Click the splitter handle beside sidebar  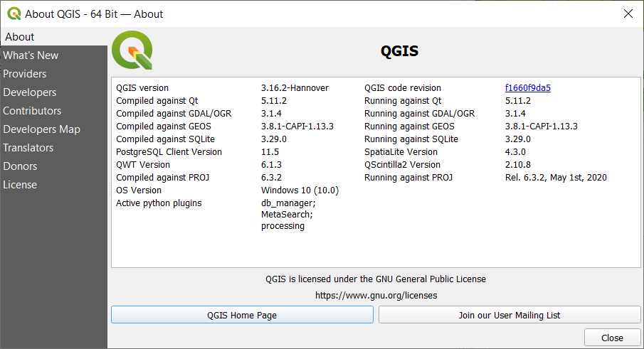(110, 188)
